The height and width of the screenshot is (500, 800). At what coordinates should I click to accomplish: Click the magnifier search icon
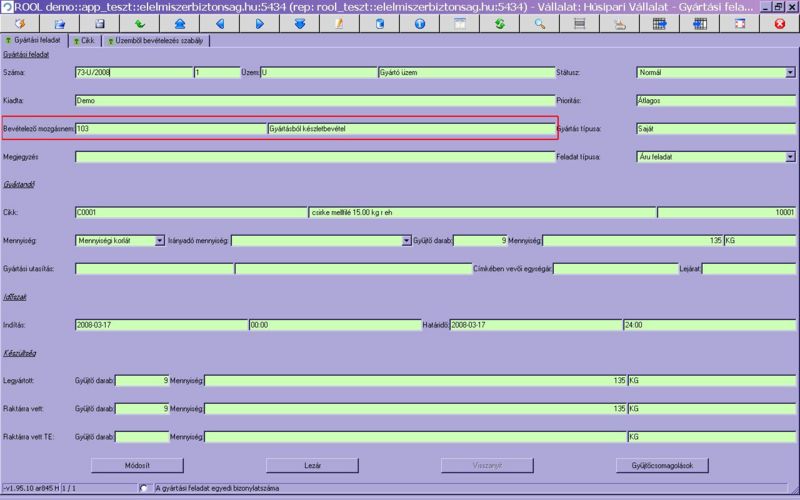click(540, 23)
